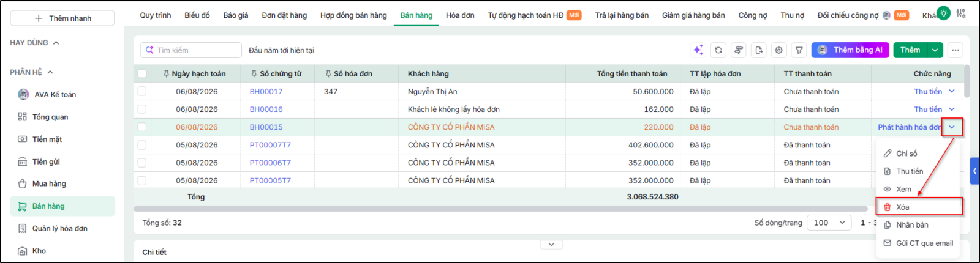Click the AI sparkle icon near toolbar

[x=698, y=50]
